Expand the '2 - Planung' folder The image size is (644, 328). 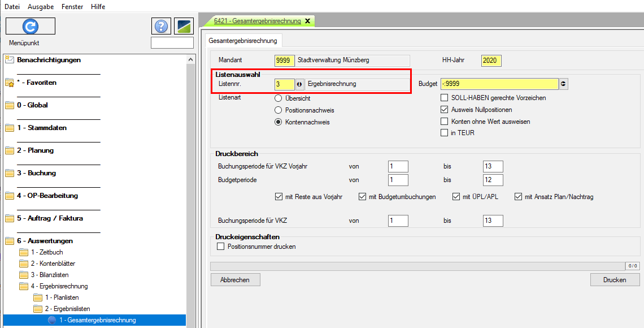coord(35,150)
